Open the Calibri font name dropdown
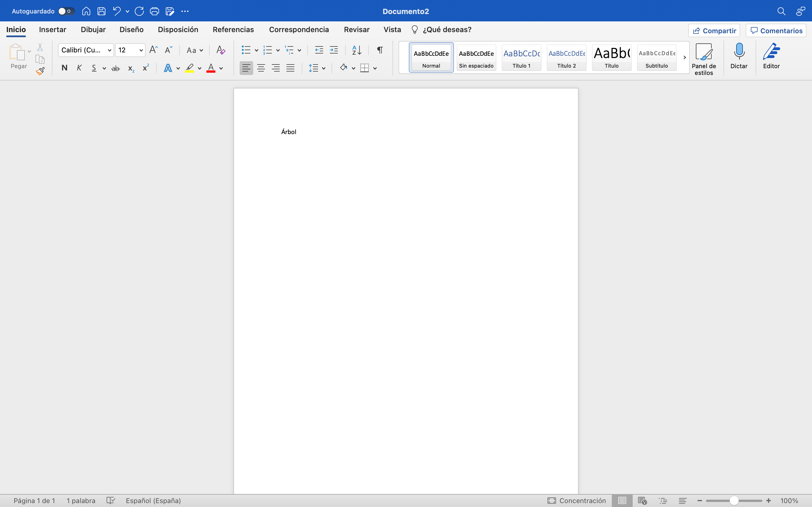 click(109, 50)
